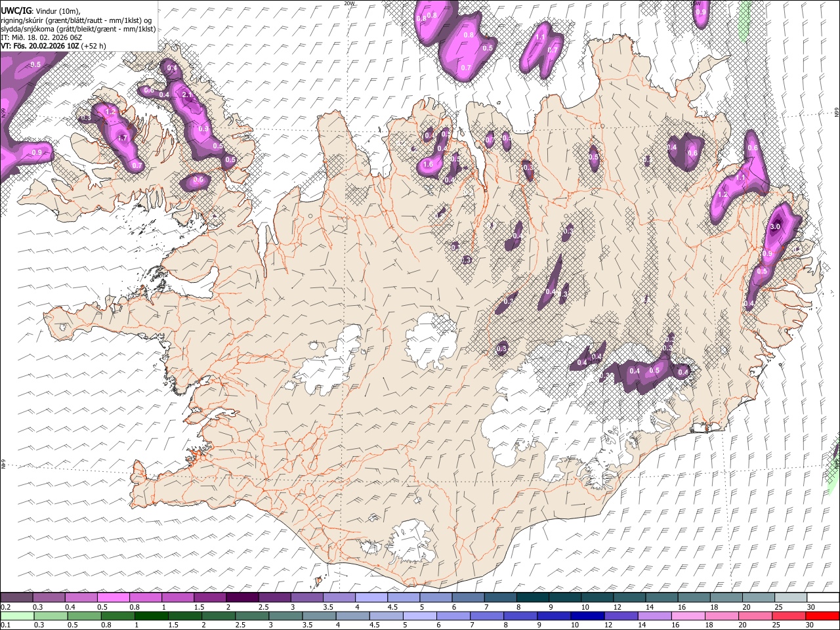840x630 pixels.
Task: Pick the rain-scale swatch between 3.5 and 4
Action: click(x=320, y=616)
